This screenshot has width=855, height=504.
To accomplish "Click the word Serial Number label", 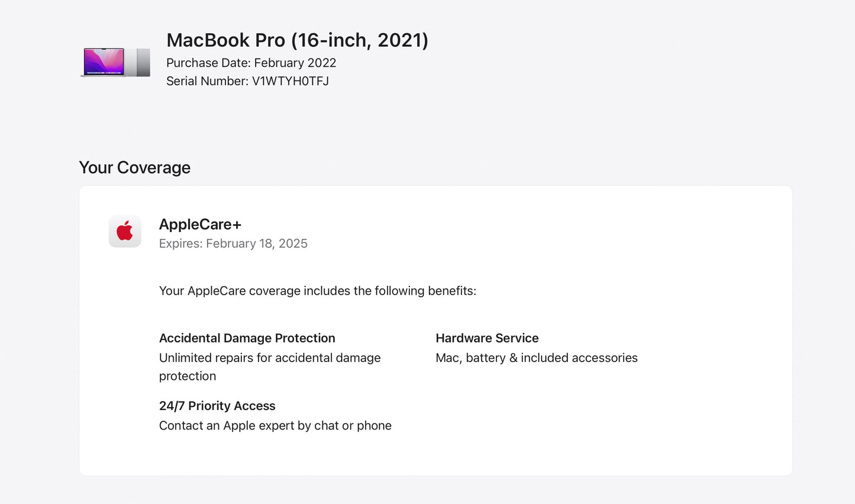I will [207, 81].
